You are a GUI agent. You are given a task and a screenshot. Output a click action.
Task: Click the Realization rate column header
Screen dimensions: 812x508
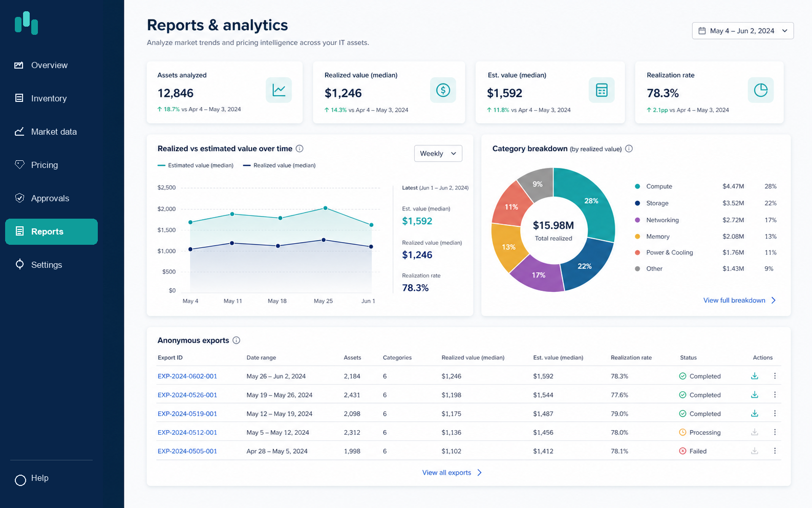coord(631,357)
